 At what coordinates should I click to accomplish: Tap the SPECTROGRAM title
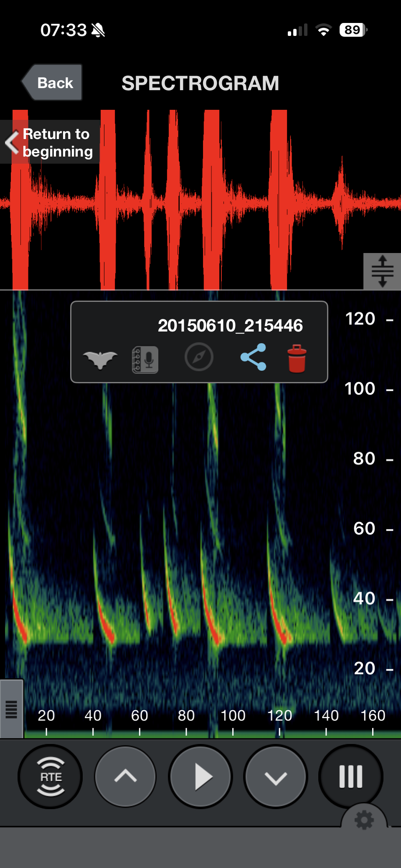[200, 83]
